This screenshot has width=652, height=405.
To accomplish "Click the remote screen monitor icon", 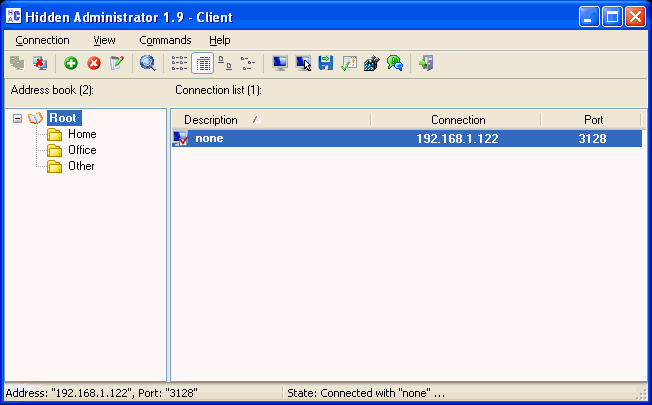I will click(280, 63).
